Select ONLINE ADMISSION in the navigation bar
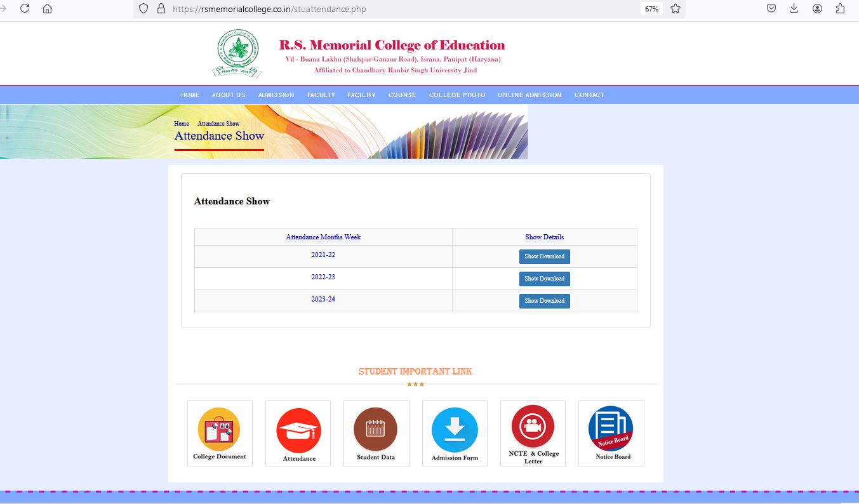The width and height of the screenshot is (859, 504). click(x=529, y=95)
